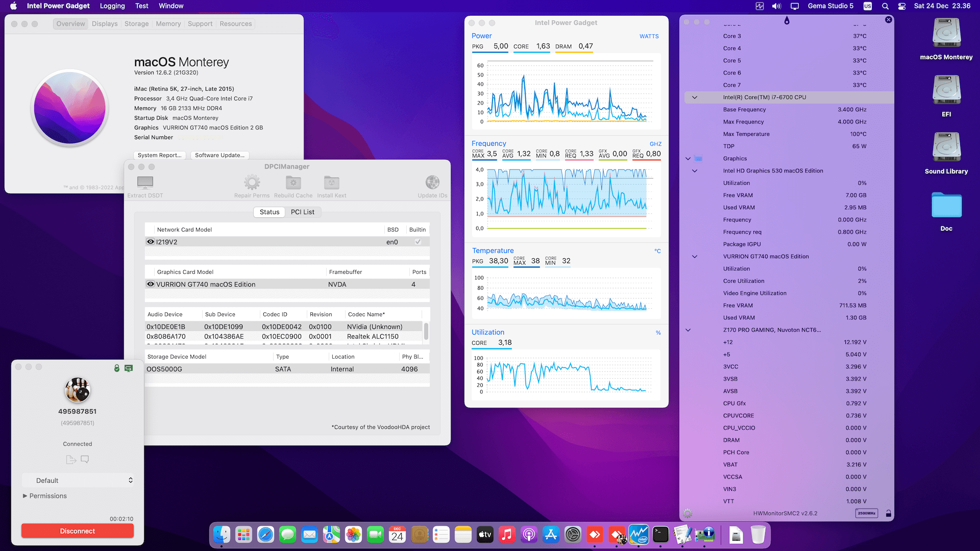Collapse Intel HD Graphics 530 macOS Edition
Image resolution: width=980 pixels, height=551 pixels.
[695, 171]
